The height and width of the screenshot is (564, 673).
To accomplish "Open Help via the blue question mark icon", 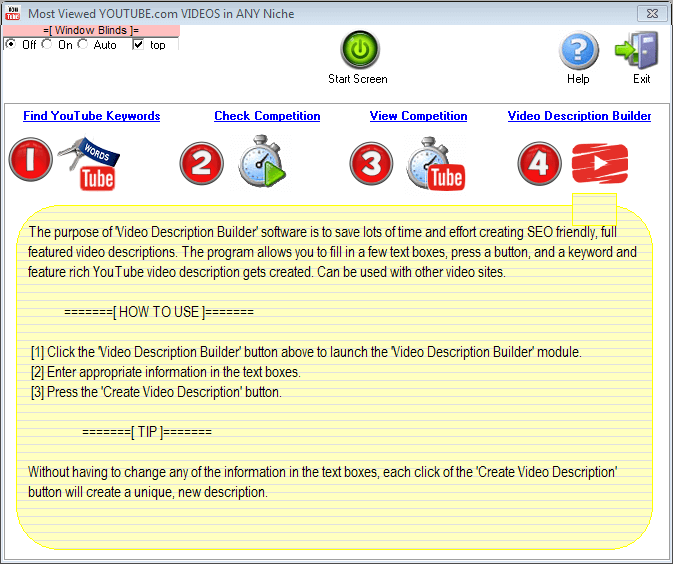I will click(579, 50).
